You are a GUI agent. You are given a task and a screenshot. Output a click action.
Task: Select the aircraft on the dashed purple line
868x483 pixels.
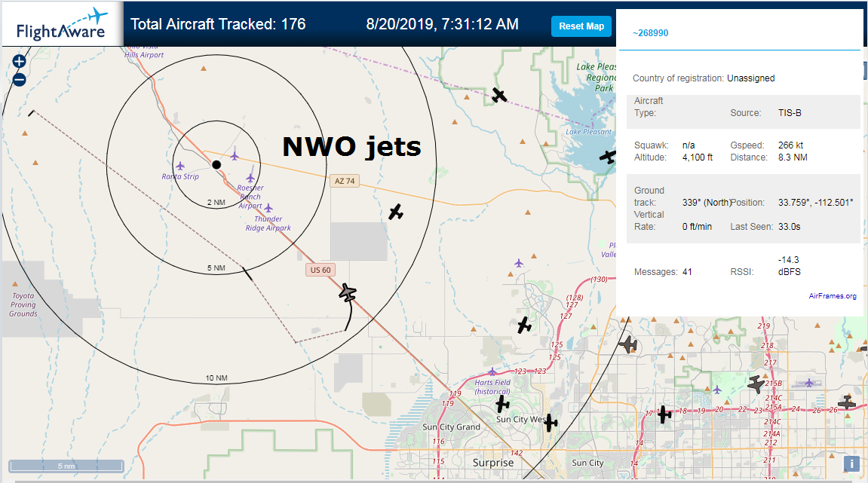(x=498, y=95)
